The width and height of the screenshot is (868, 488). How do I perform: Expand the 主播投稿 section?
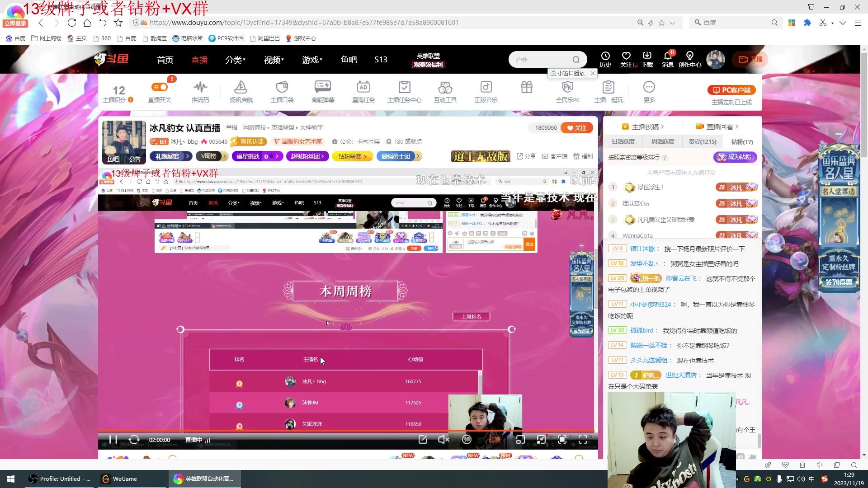coord(642,127)
